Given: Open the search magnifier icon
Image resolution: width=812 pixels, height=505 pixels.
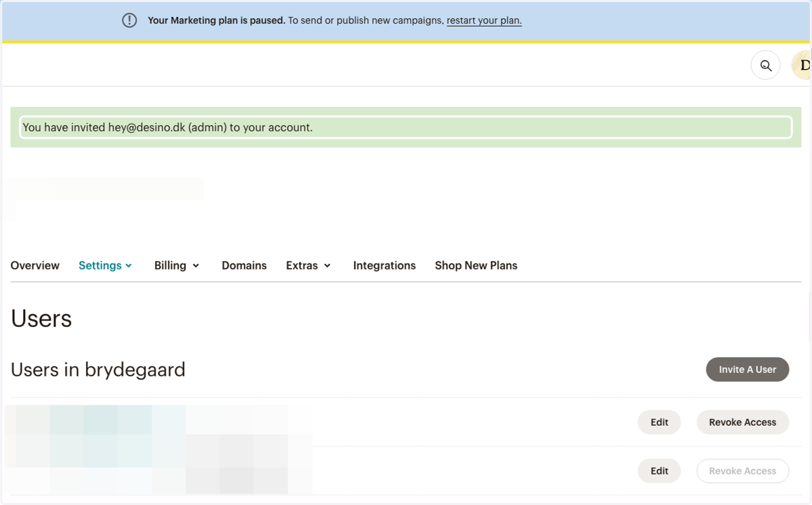Looking at the screenshot, I should click(765, 66).
